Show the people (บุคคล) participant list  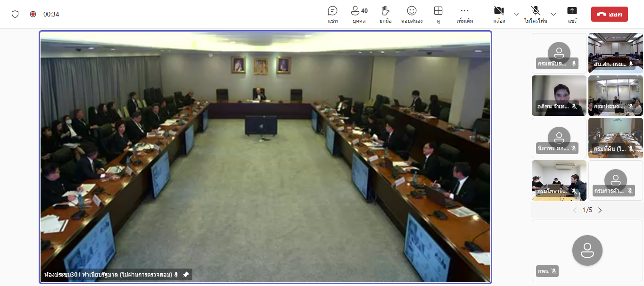point(359,14)
